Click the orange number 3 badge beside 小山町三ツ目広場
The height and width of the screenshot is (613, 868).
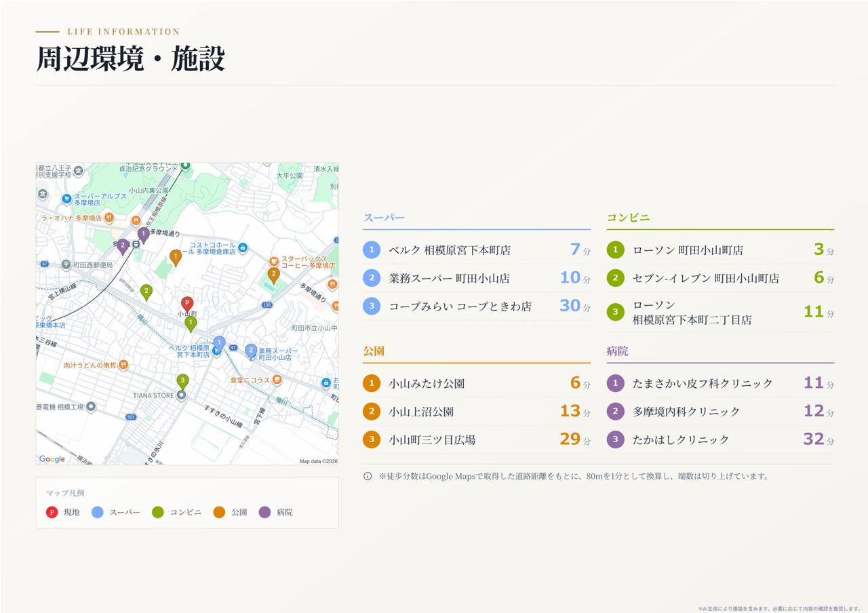pos(372,439)
